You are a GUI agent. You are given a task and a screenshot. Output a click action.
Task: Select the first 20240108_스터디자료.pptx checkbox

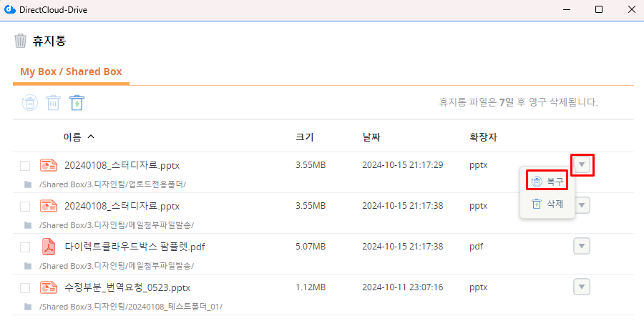pos(25,166)
